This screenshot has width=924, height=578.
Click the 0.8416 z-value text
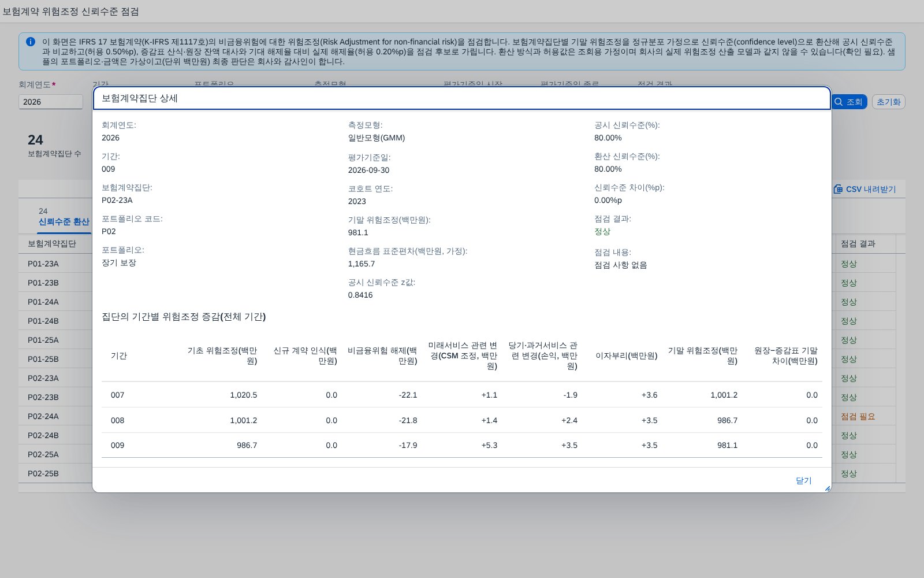[360, 295]
